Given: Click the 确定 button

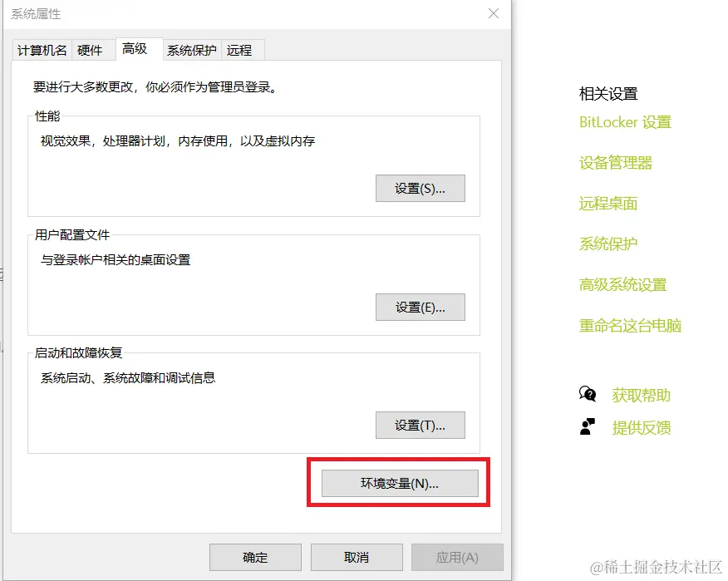Looking at the screenshot, I should click(x=255, y=557).
